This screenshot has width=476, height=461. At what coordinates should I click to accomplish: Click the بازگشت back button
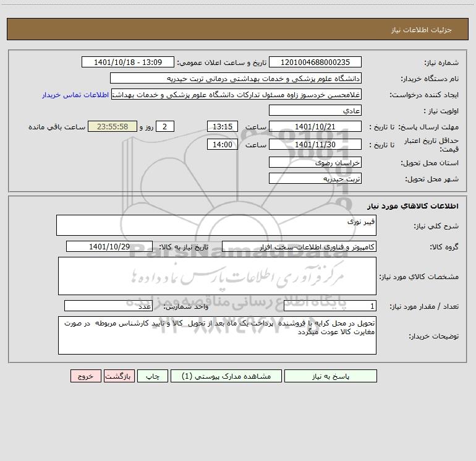pos(119,376)
